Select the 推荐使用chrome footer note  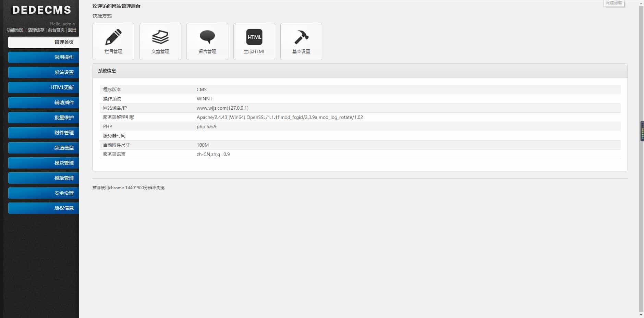point(129,188)
